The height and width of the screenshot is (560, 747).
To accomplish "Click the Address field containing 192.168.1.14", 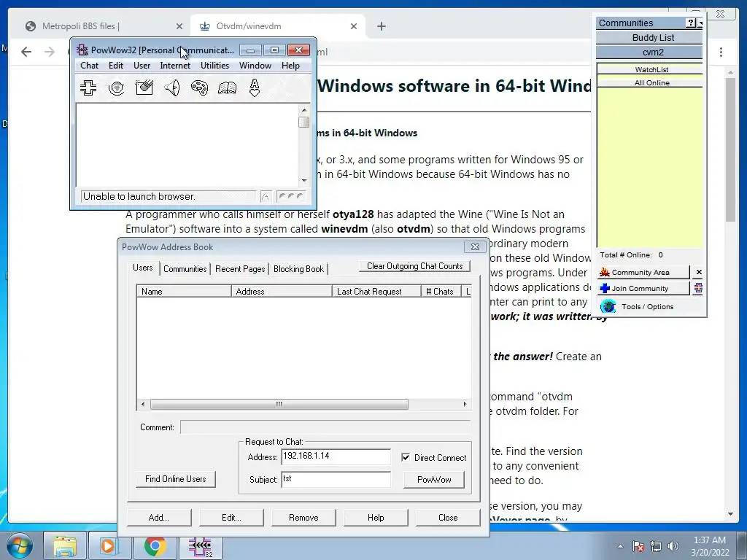I will click(x=336, y=456).
